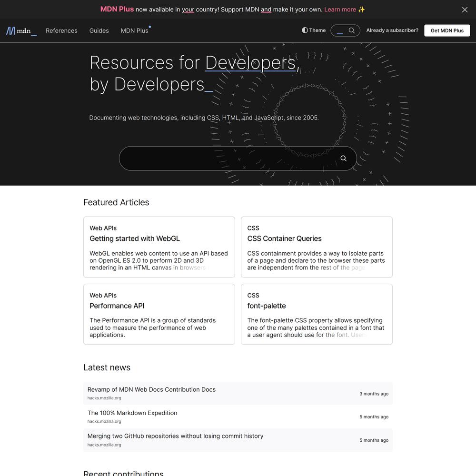Open the font-palette article
Image resolution: width=476 pixels, height=476 pixels.
pyautogui.click(x=267, y=306)
